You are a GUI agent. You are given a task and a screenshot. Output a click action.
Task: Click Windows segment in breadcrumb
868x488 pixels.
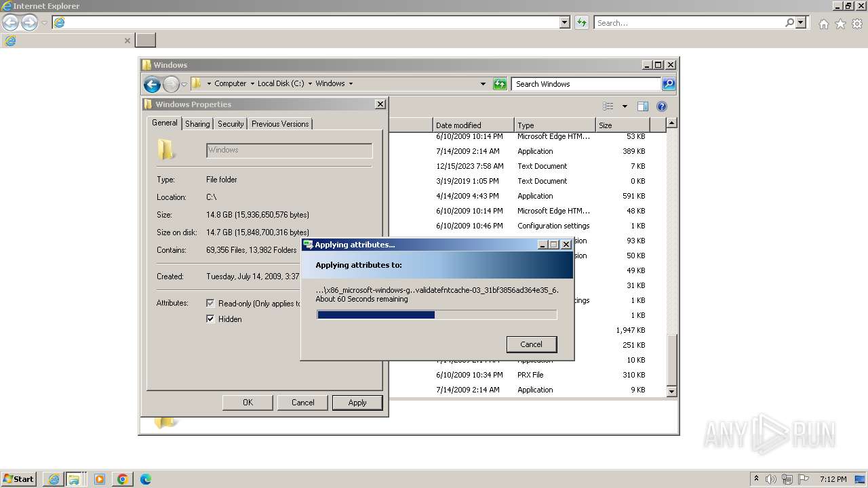(x=330, y=83)
